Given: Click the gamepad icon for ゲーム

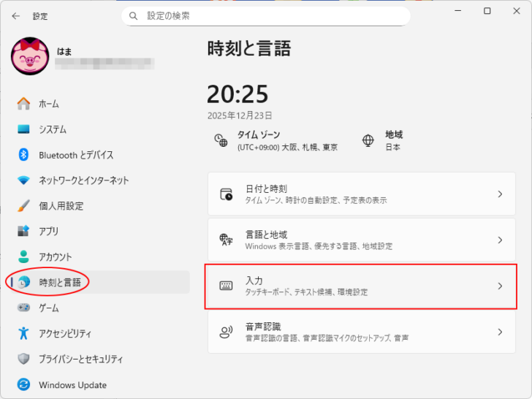Looking at the screenshot, I should pos(23,308).
